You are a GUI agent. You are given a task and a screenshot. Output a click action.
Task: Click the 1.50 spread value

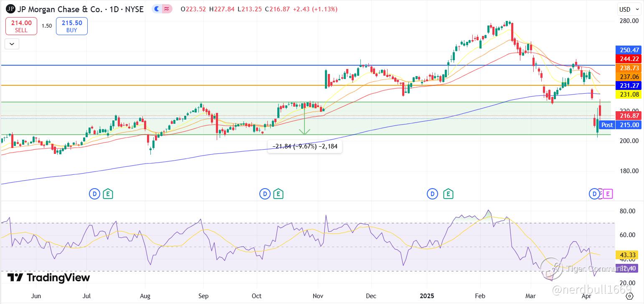pos(47,26)
